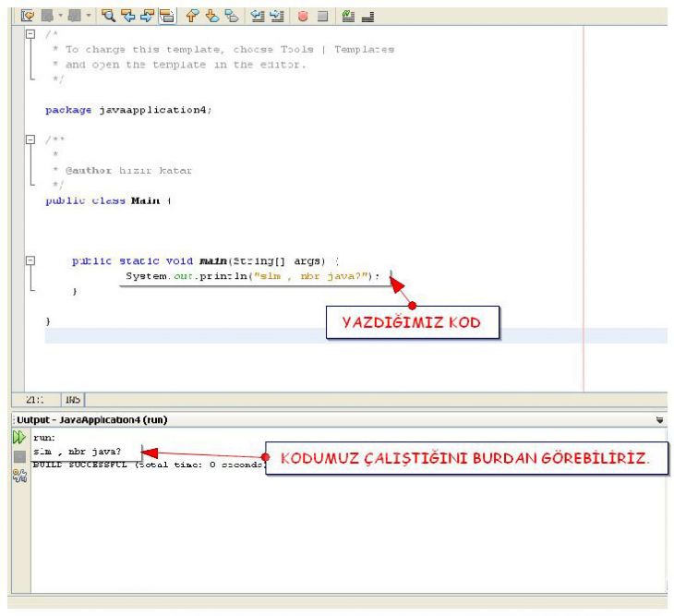Minimize the Output window using corner arrow
Image resolution: width=674 pixels, height=616 pixels.
(659, 420)
